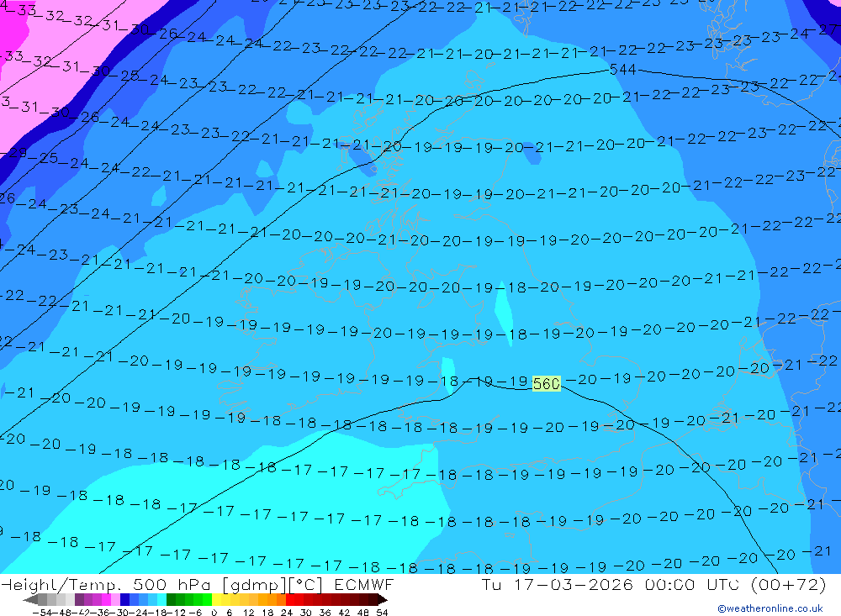Click the light pink legend swatch
Image resolution: width=841 pixels, height=616 pixels.
[x=115, y=600]
